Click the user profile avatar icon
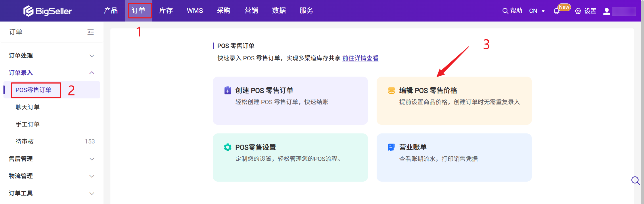This screenshot has height=204, width=644. point(607,11)
